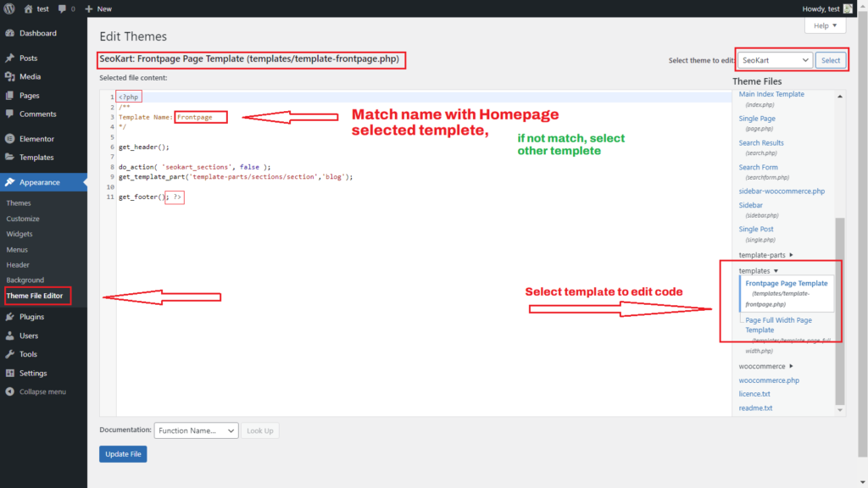The width and height of the screenshot is (868, 488).
Task: Open Customize under Appearance
Action: [x=23, y=219]
